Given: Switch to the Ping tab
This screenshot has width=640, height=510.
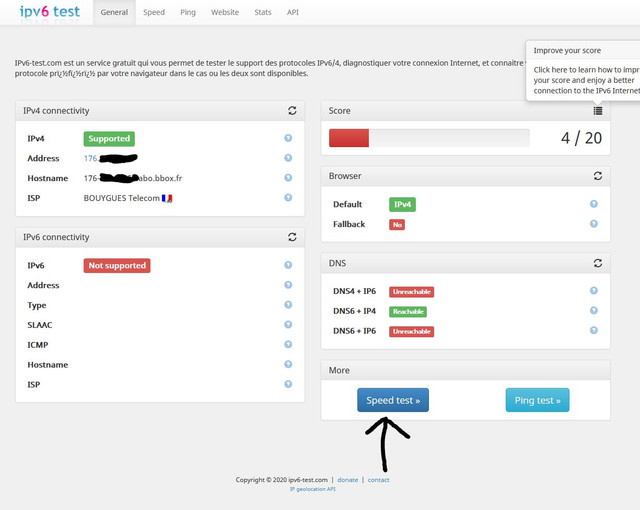Looking at the screenshot, I should coord(188,12).
